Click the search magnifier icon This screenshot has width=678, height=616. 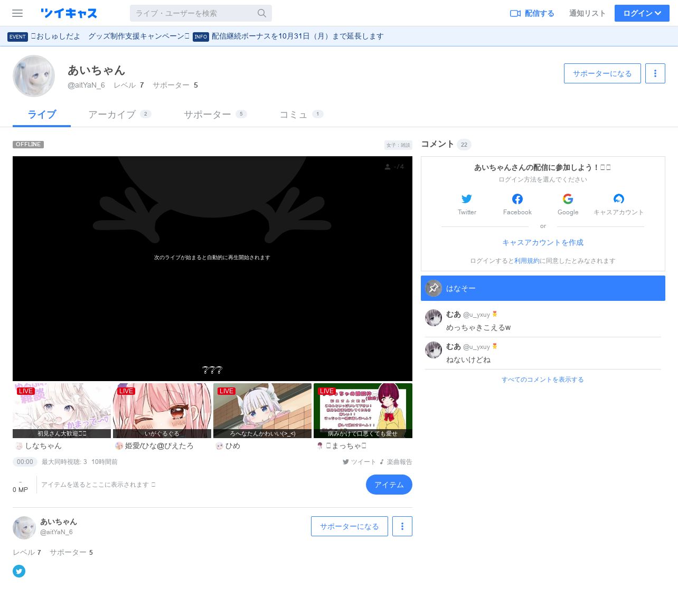tap(262, 13)
